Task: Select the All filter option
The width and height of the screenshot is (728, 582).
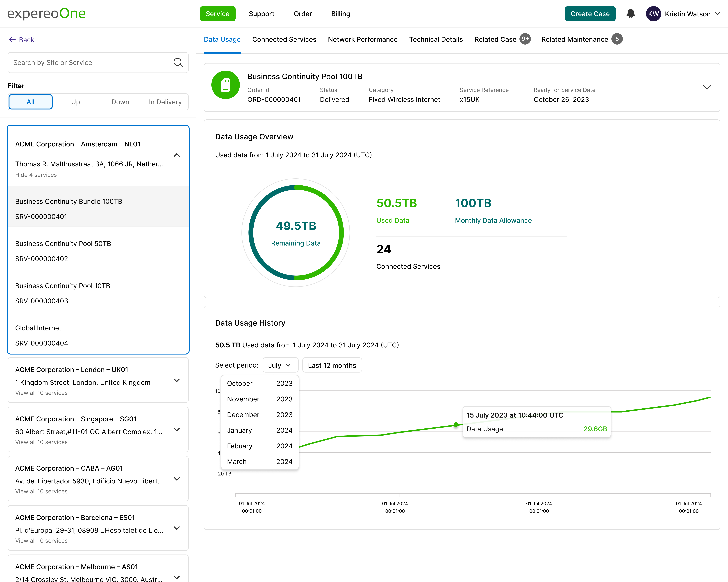Action: click(x=30, y=102)
